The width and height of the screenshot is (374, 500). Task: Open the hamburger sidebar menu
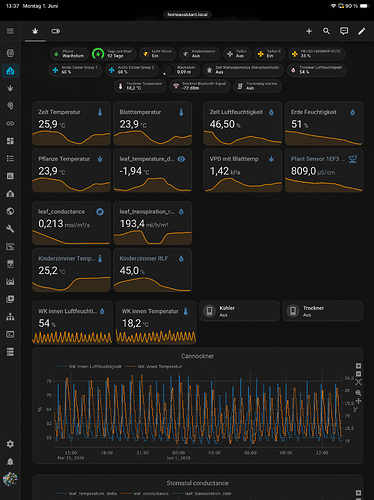[10, 31]
